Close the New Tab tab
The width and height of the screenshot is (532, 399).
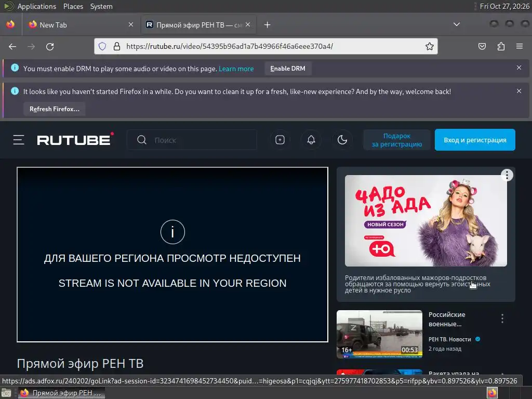point(131,24)
